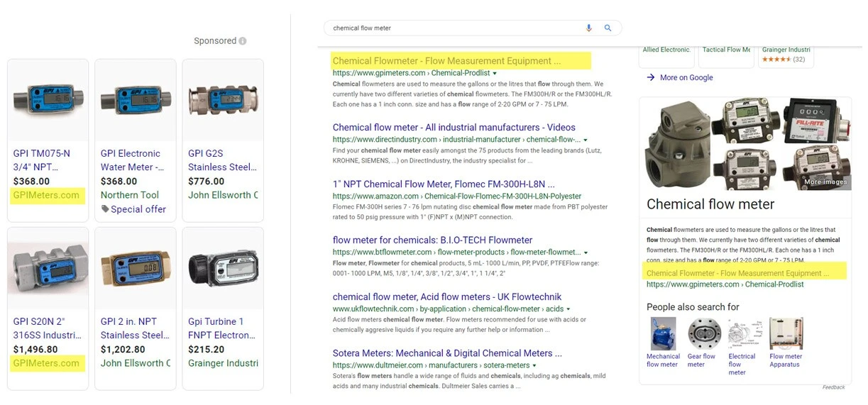Viewport: 868px width, 405px height.
Task: Expand dropdown arrow beside btflowmeter.com URL
Action: coord(586,253)
